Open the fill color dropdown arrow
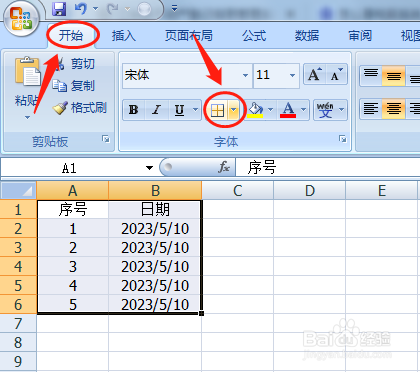This screenshot has width=420, height=372. [x=270, y=110]
